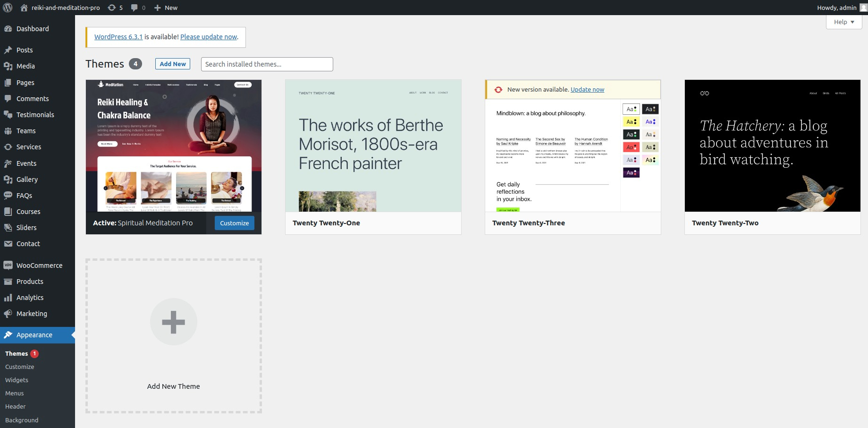
Task: Open Themes submenu item under Appearance
Action: 17,353
